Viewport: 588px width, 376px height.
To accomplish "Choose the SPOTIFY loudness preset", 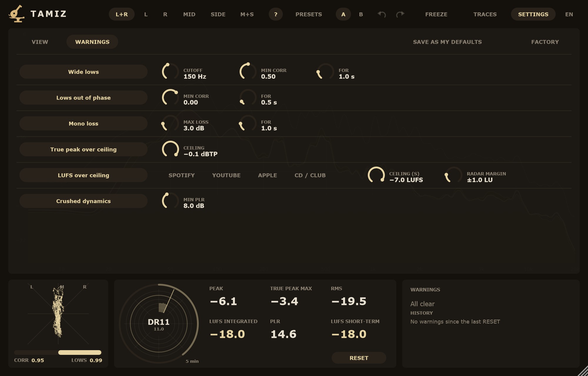I will pyautogui.click(x=182, y=175).
